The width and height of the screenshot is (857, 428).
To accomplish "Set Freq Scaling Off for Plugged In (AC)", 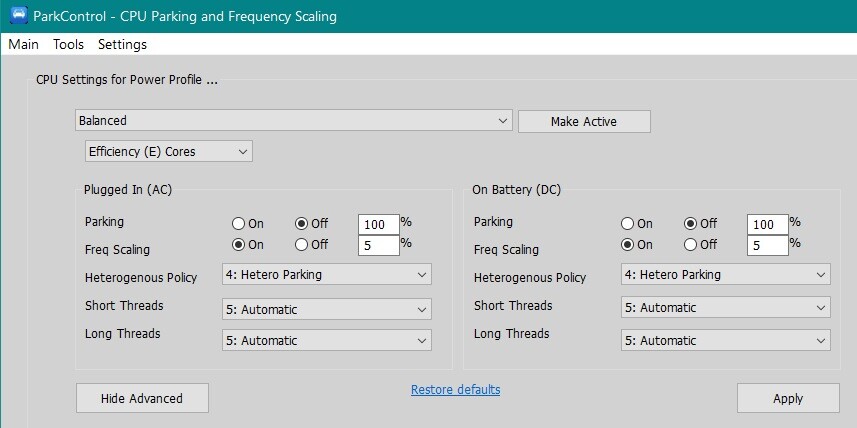I will tap(312, 244).
